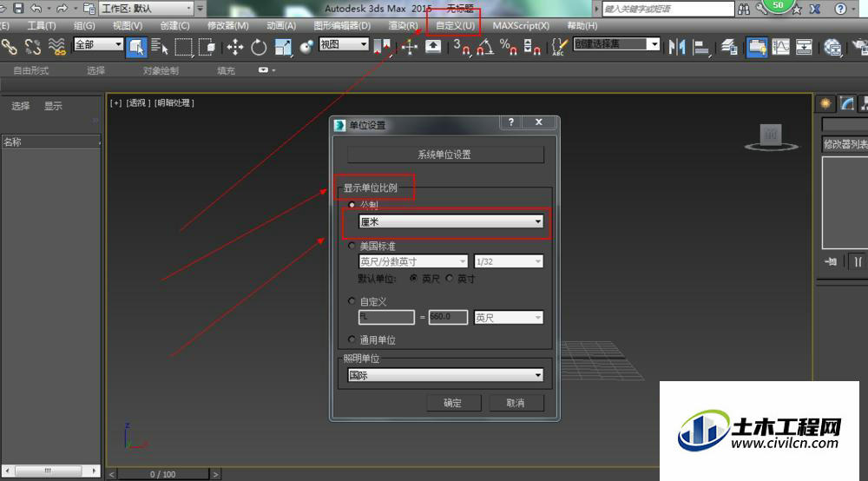Click the 确定 button in dialog
The height and width of the screenshot is (481, 868).
tap(453, 403)
